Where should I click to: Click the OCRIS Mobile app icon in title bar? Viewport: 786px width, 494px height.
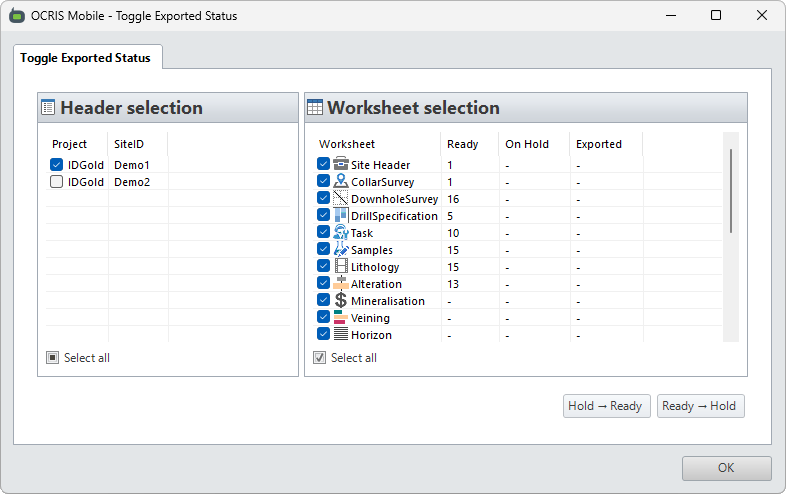point(17,16)
